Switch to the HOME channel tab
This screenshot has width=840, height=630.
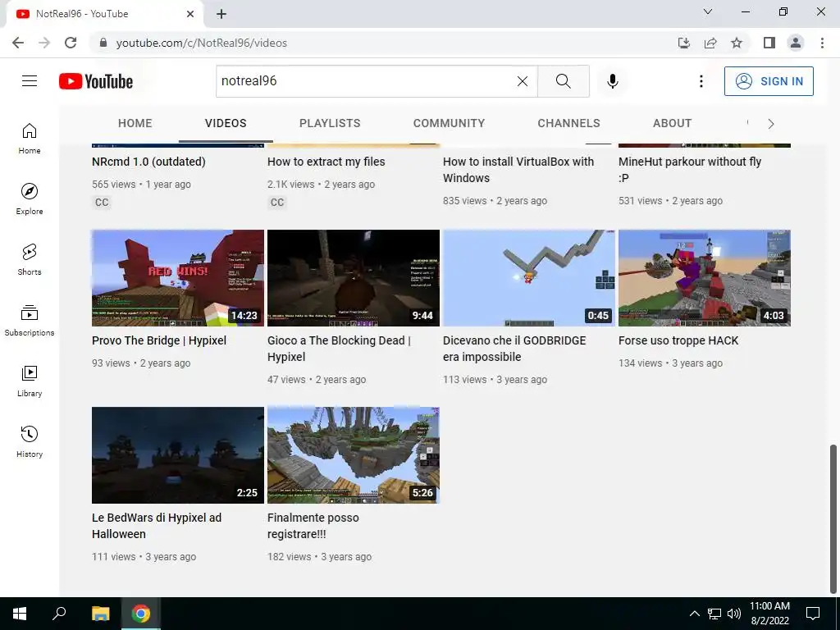[x=135, y=123]
